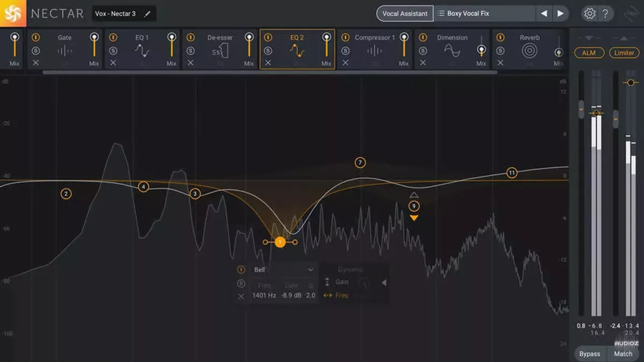Select the Dimension module wave icon
The image size is (644, 362).
pyautogui.click(x=452, y=51)
